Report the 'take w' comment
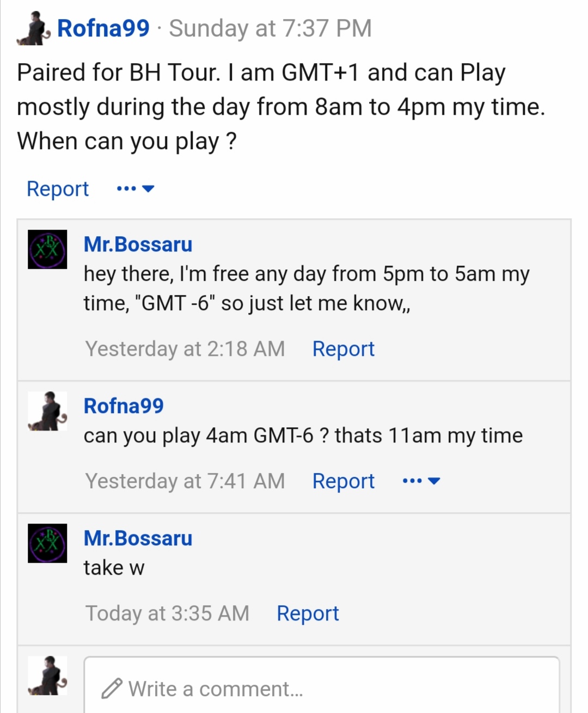 [x=308, y=613]
